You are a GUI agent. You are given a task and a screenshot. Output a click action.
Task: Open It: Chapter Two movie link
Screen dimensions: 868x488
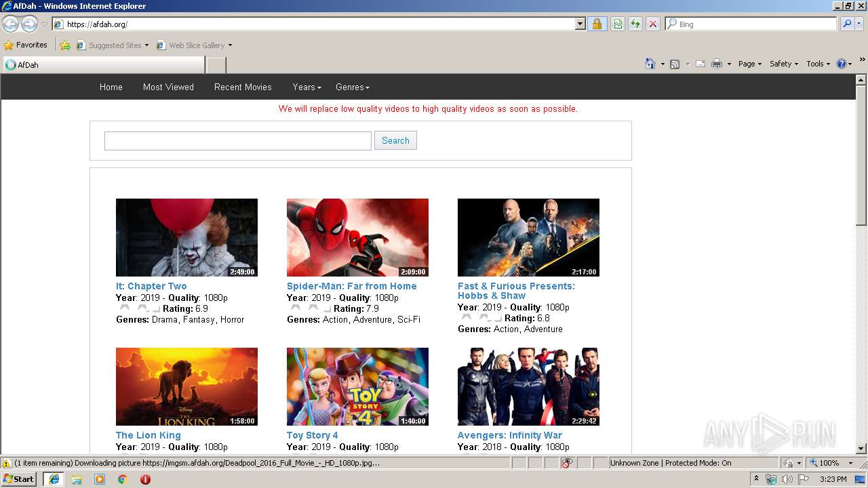(x=151, y=286)
